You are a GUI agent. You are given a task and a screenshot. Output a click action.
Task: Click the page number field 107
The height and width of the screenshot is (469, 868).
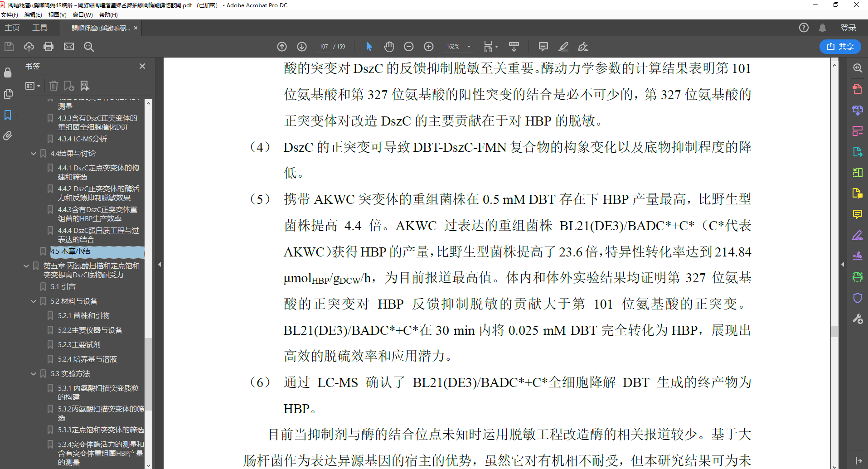pyautogui.click(x=324, y=47)
